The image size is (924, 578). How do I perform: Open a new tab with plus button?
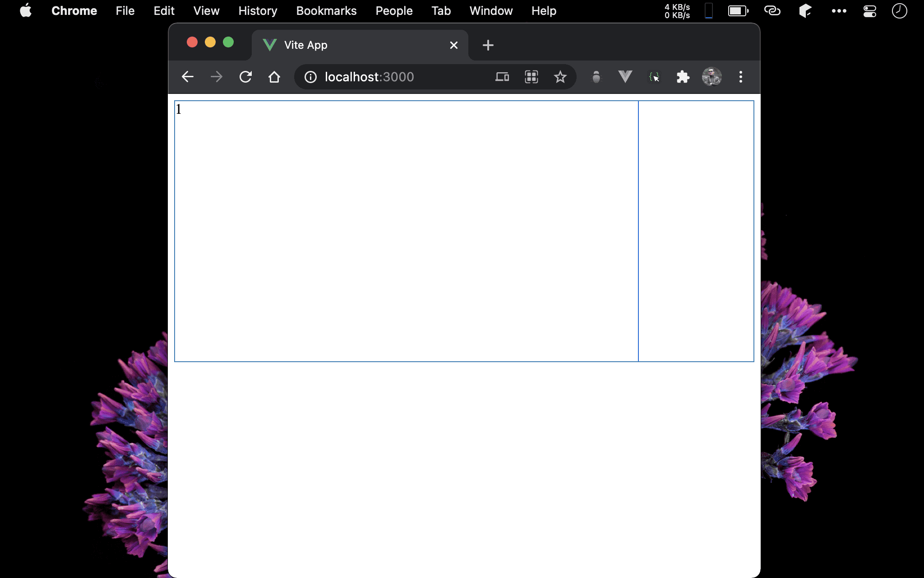pyautogui.click(x=488, y=45)
